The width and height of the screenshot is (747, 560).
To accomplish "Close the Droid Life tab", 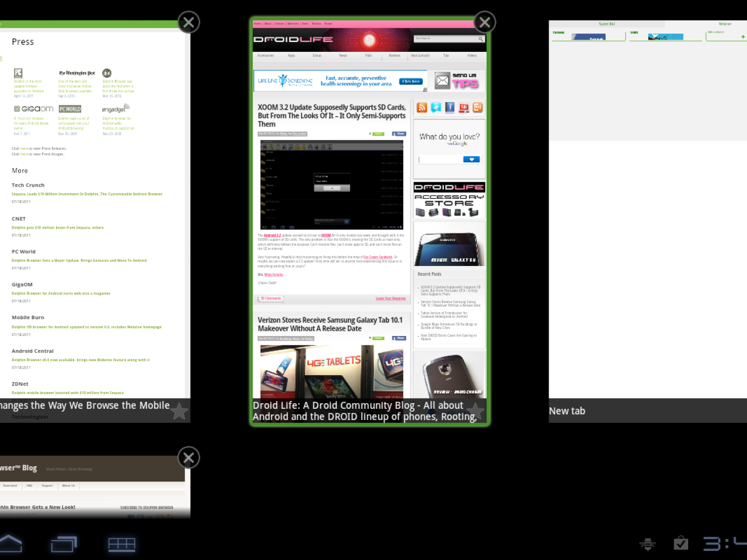I will [485, 22].
